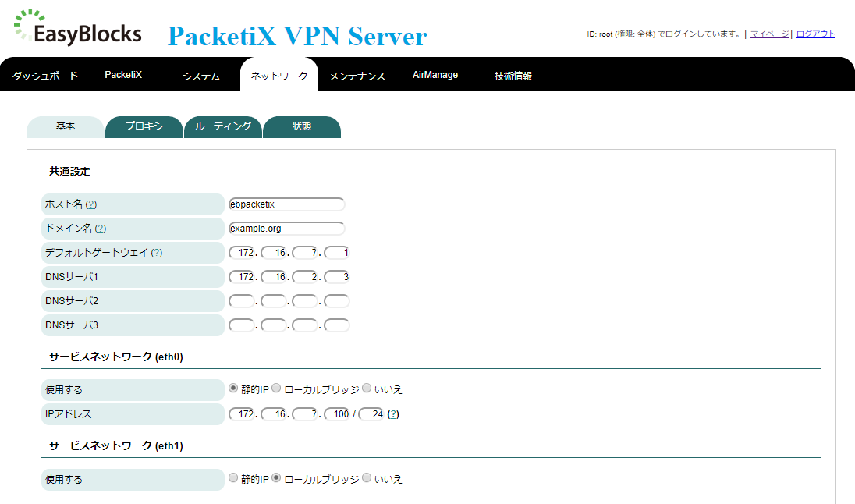Click the ログアウト link
Image resolution: width=855 pixels, height=504 pixels.
point(816,34)
